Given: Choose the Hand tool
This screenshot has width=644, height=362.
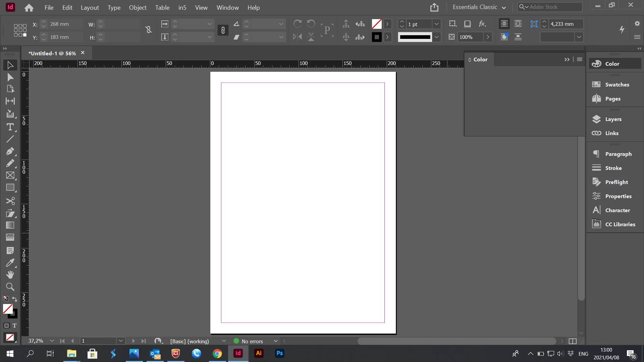Looking at the screenshot, I should point(10,275).
